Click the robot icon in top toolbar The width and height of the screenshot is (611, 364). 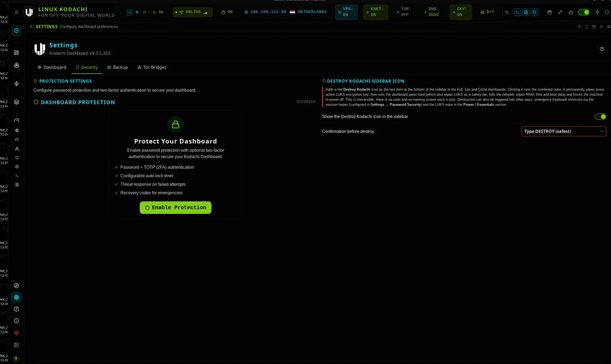tap(571, 12)
